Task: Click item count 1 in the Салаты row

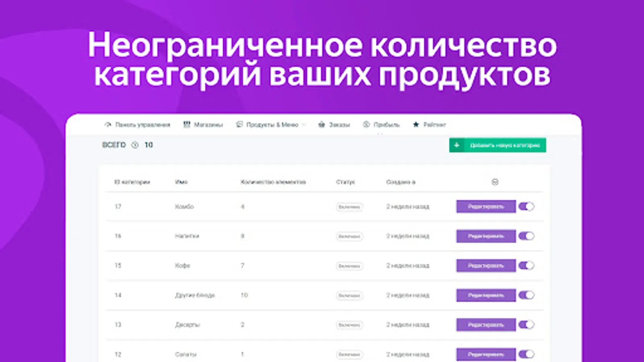Action: click(x=243, y=354)
